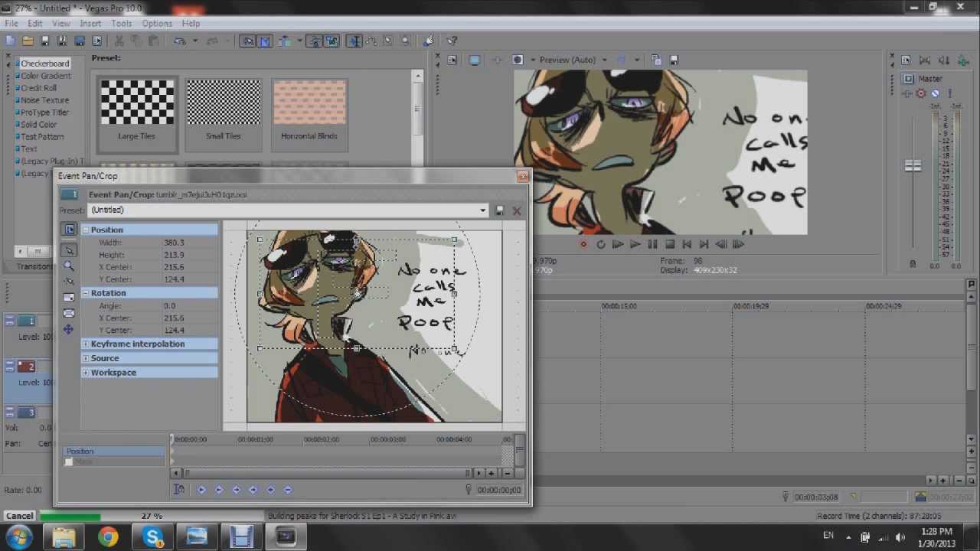The width and height of the screenshot is (980, 551).
Task: Open the Options menu
Action: point(157,24)
